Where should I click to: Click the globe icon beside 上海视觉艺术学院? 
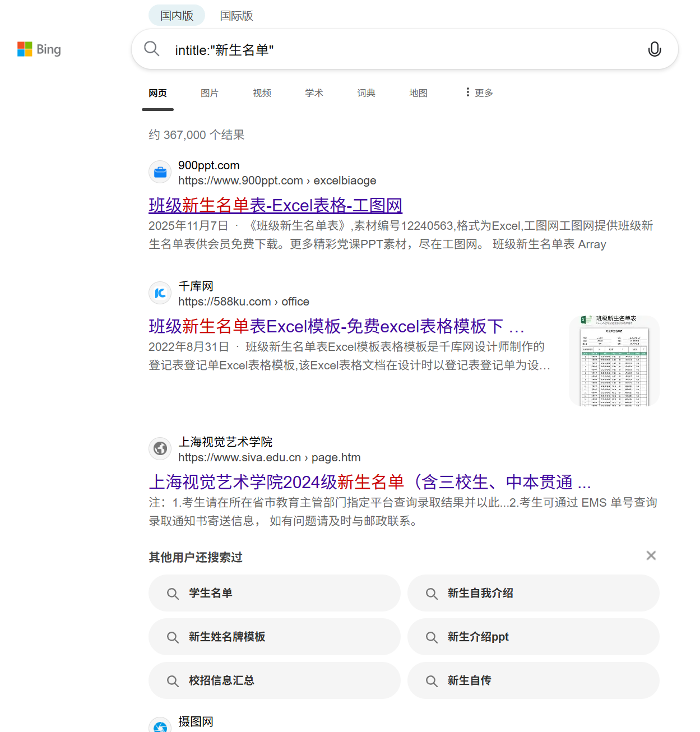click(x=160, y=448)
